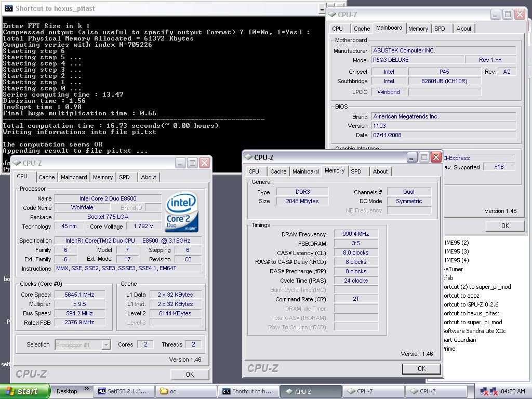The height and width of the screenshot is (399, 532).
Task: Select 'ortcut (2) to super_pi_mod' list item
Action: tap(477, 287)
